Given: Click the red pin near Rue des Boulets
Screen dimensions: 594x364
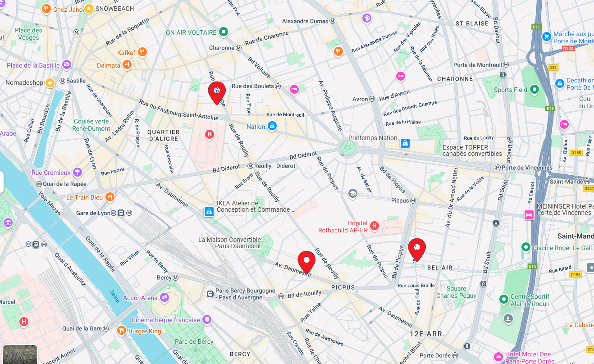Looking at the screenshot, I should pyautogui.click(x=217, y=93).
